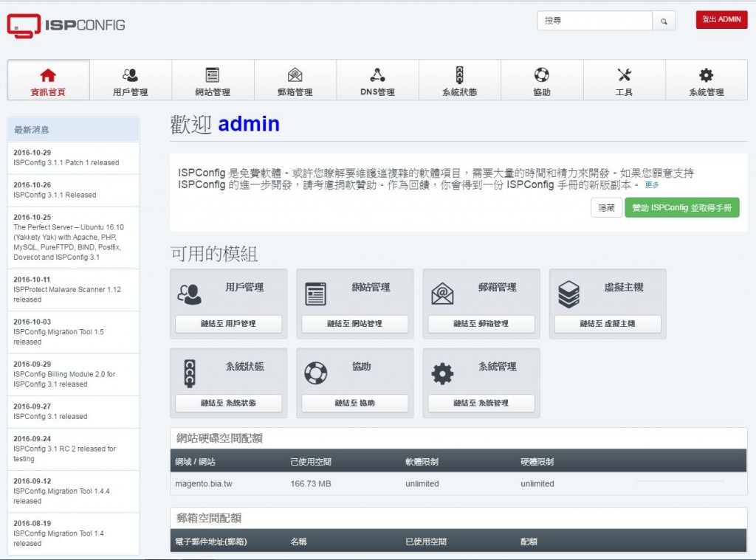Click the users icon in 用戶管理 module card
The width and height of the screenshot is (756, 560).
tap(190, 294)
